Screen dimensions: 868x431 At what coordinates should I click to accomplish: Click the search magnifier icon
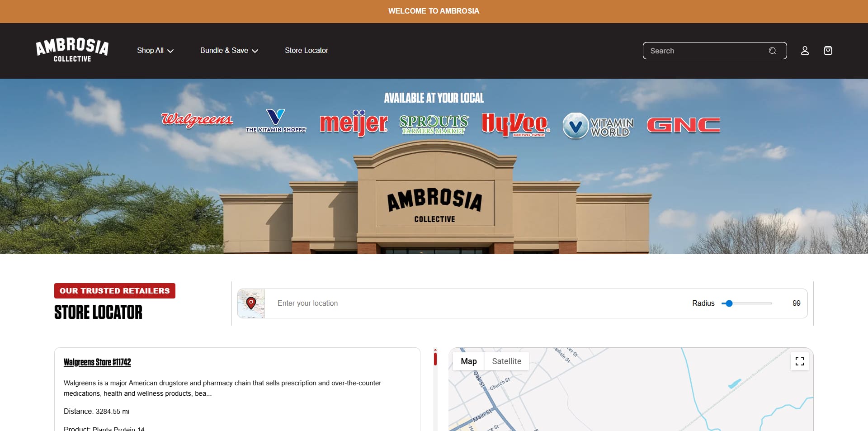coord(773,51)
